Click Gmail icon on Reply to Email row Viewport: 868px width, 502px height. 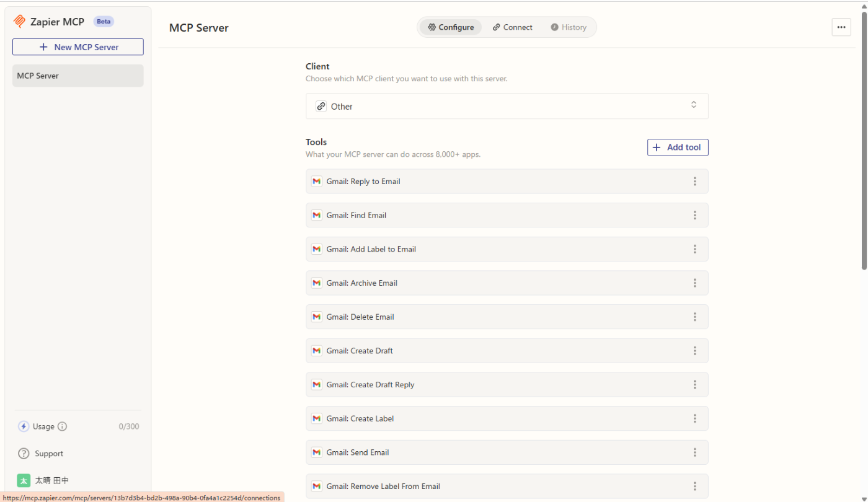tap(317, 182)
